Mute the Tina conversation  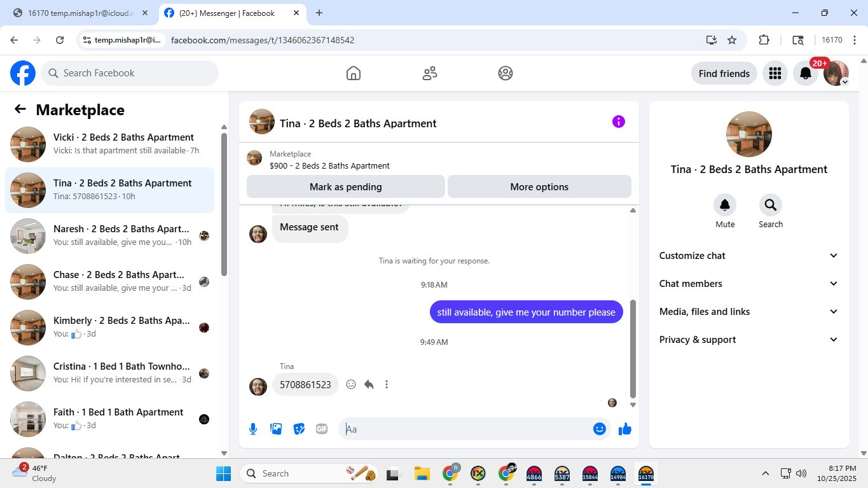click(725, 205)
